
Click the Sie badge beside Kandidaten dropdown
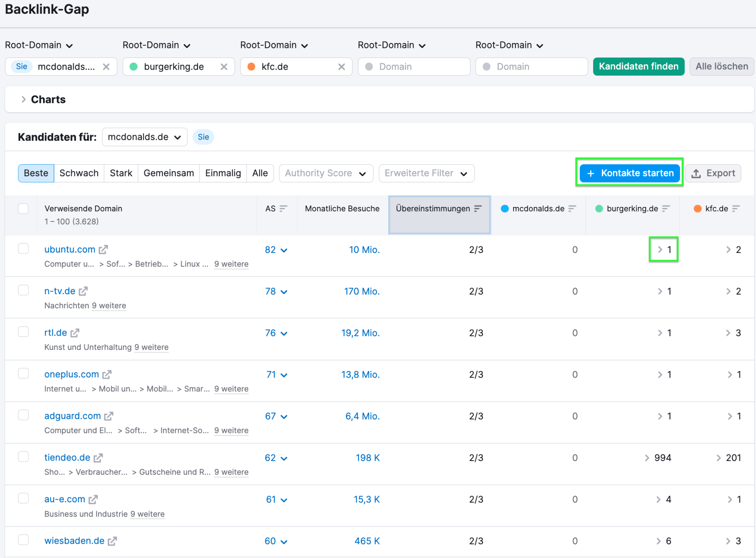point(203,137)
